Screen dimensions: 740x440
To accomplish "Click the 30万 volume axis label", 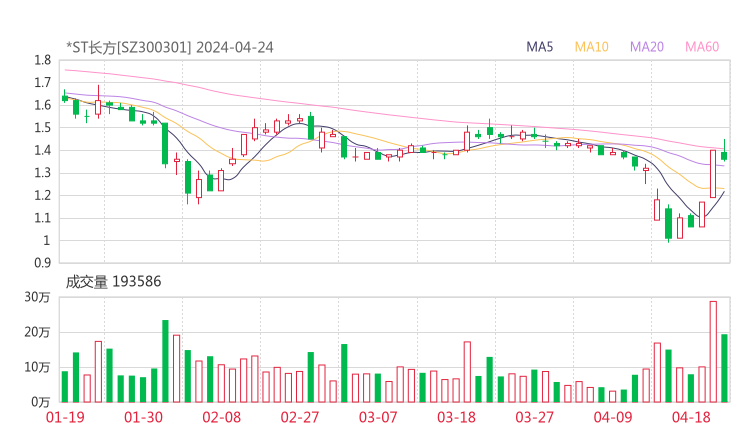I will pos(37,297).
